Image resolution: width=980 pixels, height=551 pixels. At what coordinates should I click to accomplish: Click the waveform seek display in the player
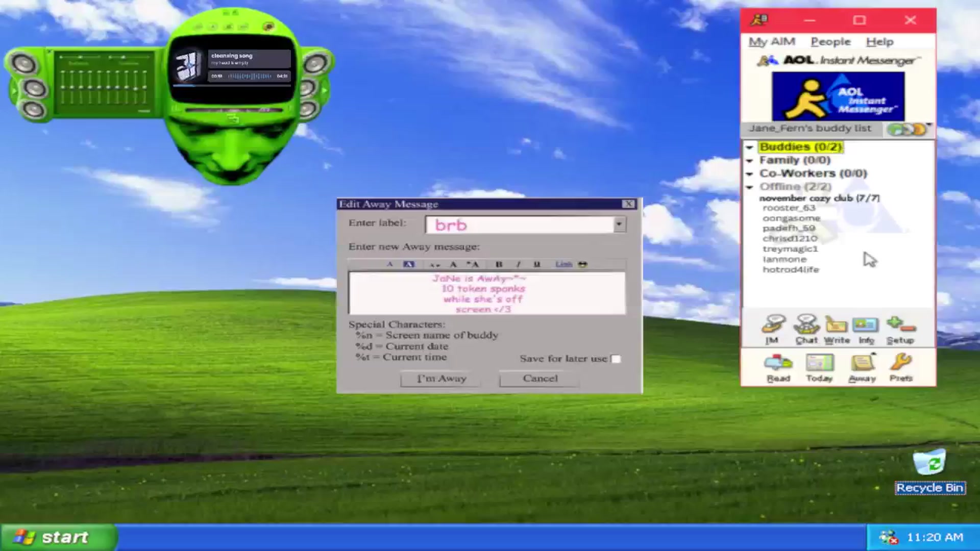click(x=250, y=76)
